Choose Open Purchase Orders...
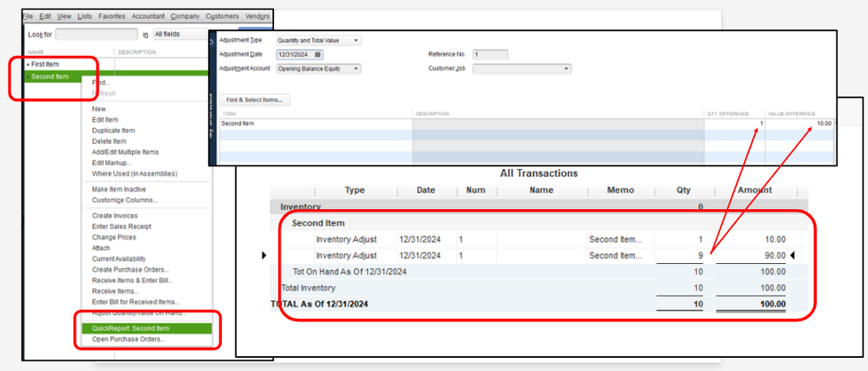 [129, 340]
